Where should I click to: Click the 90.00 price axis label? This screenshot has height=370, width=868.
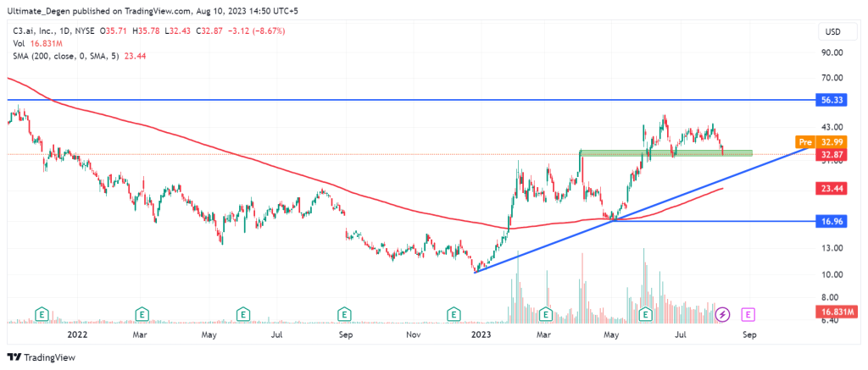pyautogui.click(x=832, y=52)
